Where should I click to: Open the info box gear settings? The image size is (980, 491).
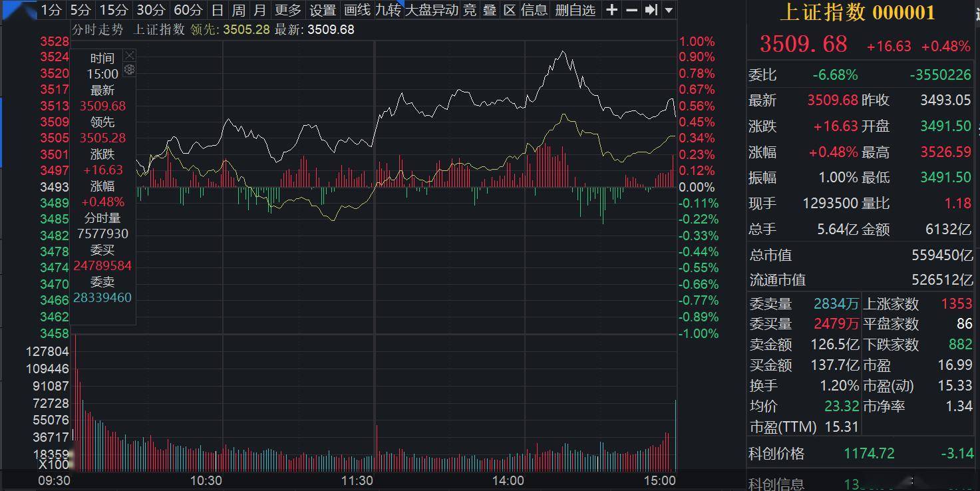(130, 70)
